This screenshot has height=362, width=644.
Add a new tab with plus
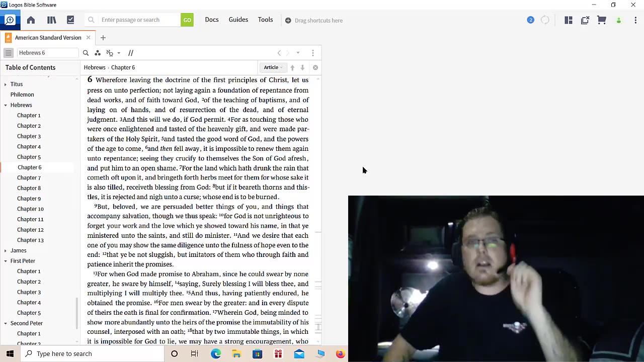tap(103, 38)
